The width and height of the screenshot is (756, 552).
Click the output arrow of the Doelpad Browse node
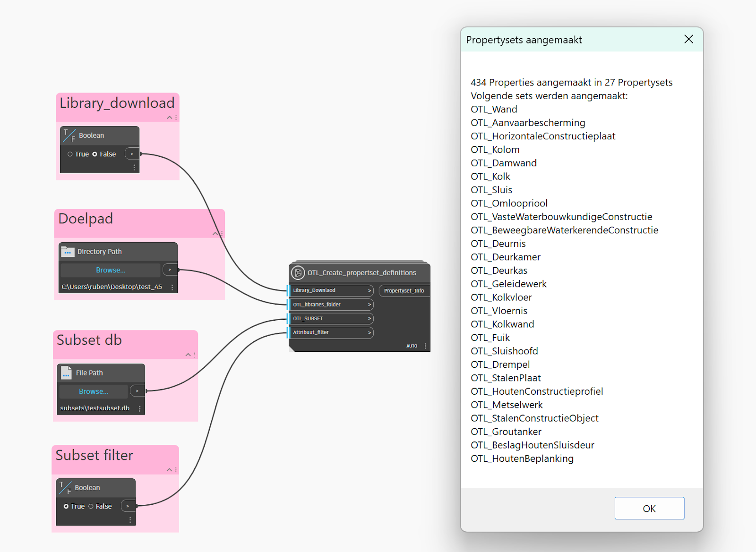(x=169, y=269)
